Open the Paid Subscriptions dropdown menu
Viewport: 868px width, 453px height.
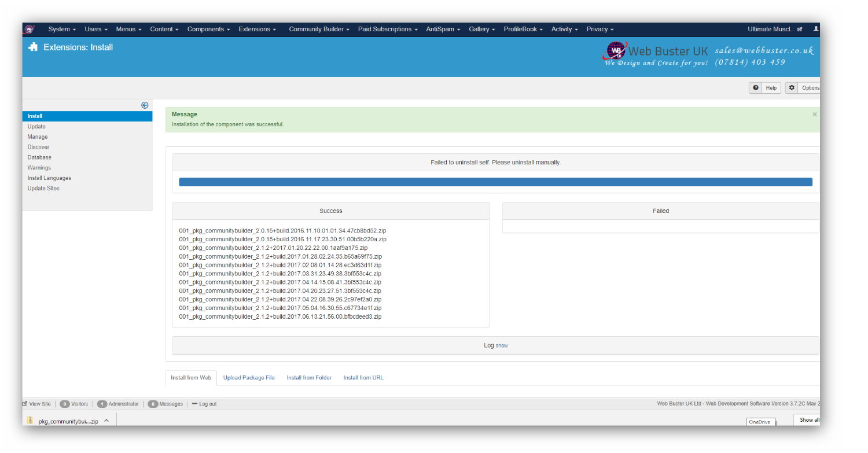[x=388, y=29]
